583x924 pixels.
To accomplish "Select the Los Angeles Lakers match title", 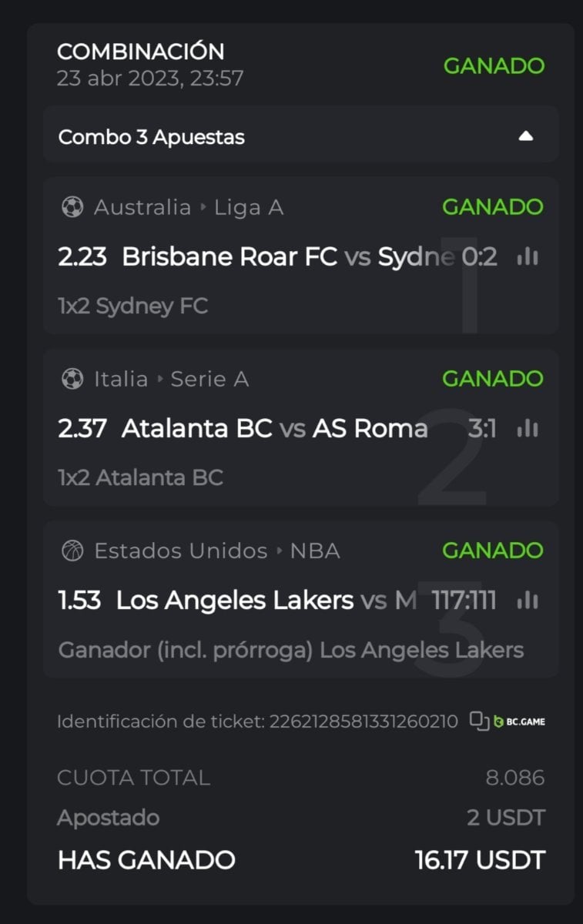I will click(x=235, y=601).
